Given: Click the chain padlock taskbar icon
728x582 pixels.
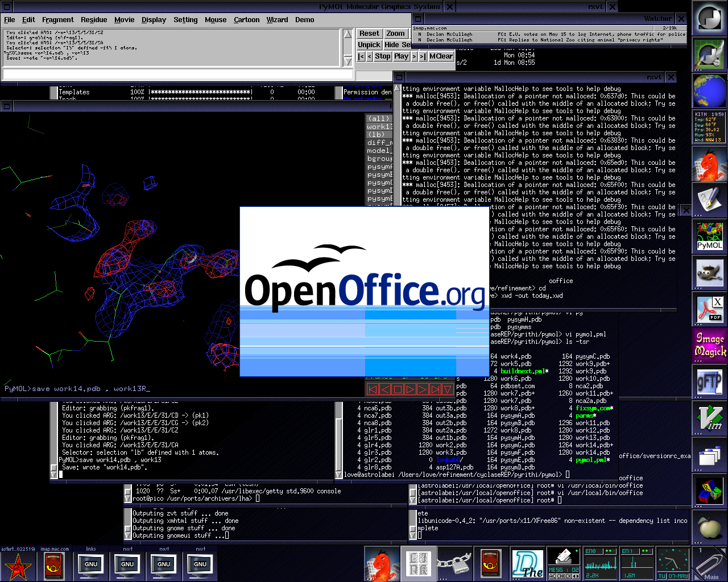Looking at the screenshot, I should (454, 564).
